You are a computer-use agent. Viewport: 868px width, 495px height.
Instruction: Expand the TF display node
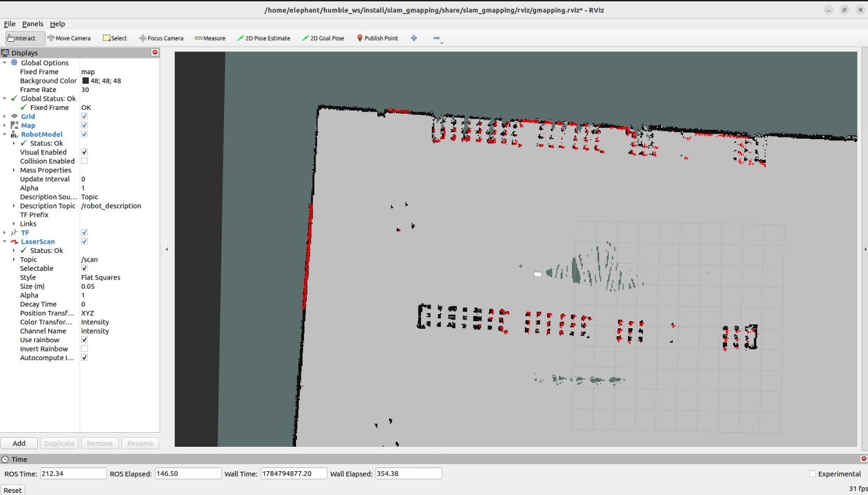5,233
